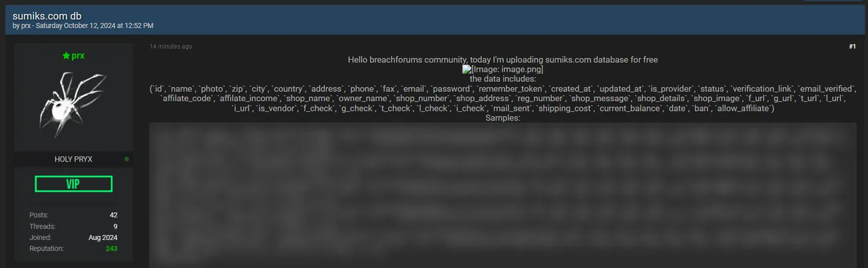This screenshot has height=268, width=868.
Task: Click the HOLY PRYX user title
Action: 73,160
